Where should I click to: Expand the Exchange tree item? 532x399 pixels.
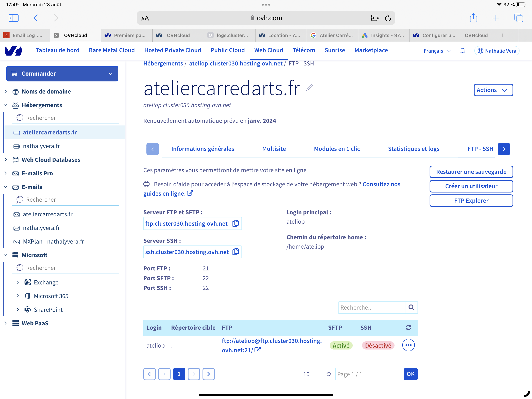pyautogui.click(x=18, y=282)
